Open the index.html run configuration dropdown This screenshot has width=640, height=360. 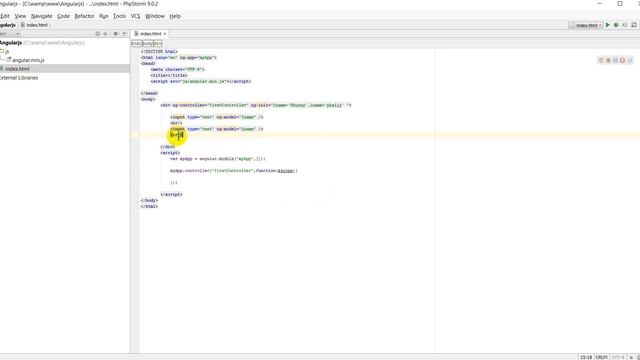pos(586,25)
